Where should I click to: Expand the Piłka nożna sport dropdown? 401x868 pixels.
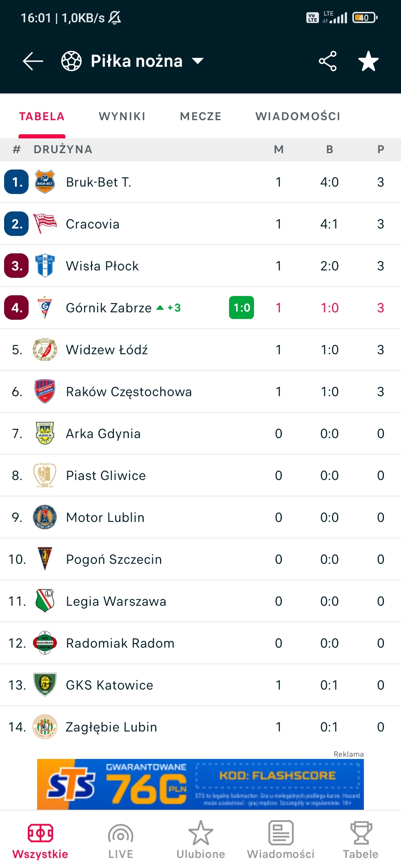(x=198, y=61)
